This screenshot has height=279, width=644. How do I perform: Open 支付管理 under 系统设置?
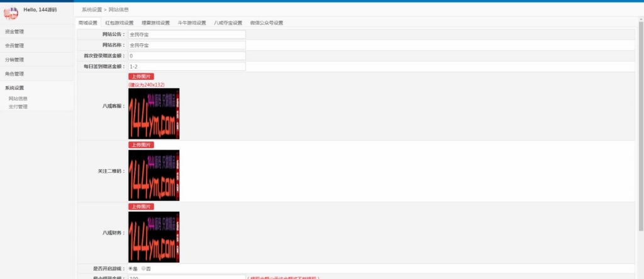[x=18, y=107]
